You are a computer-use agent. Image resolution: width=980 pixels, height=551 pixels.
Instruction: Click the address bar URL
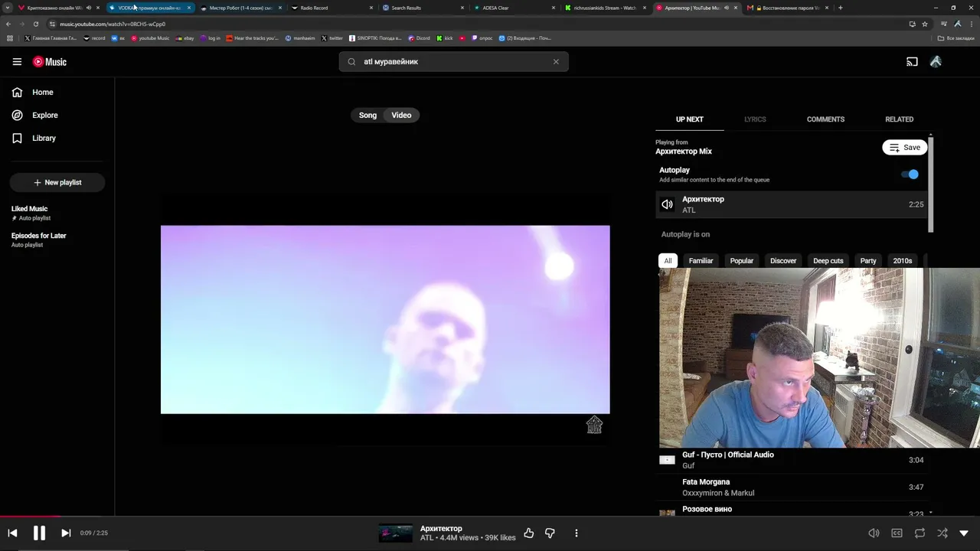click(x=113, y=24)
